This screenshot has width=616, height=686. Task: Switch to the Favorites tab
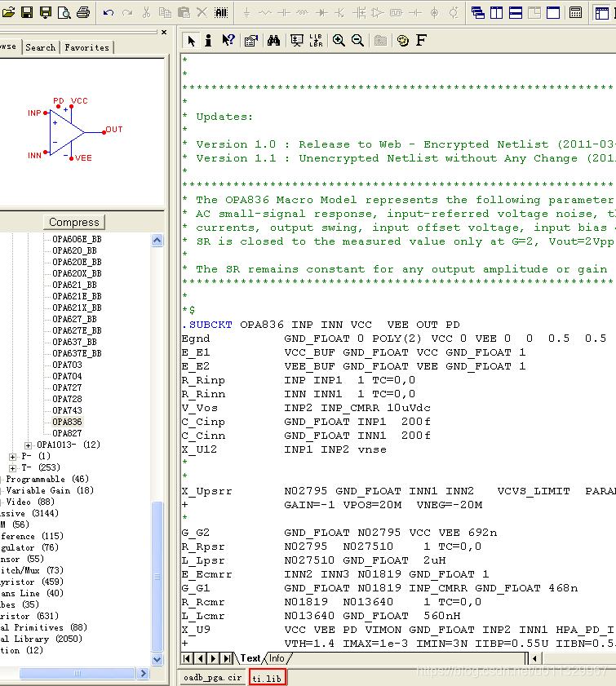(x=87, y=47)
